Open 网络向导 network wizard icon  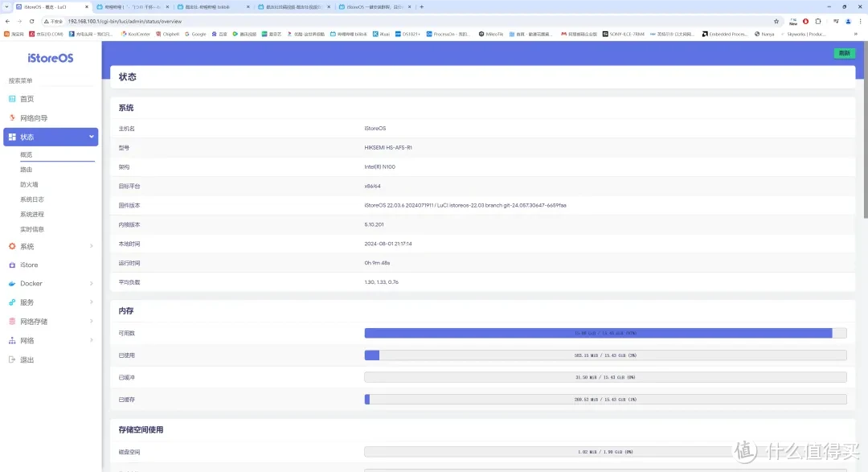click(12, 118)
